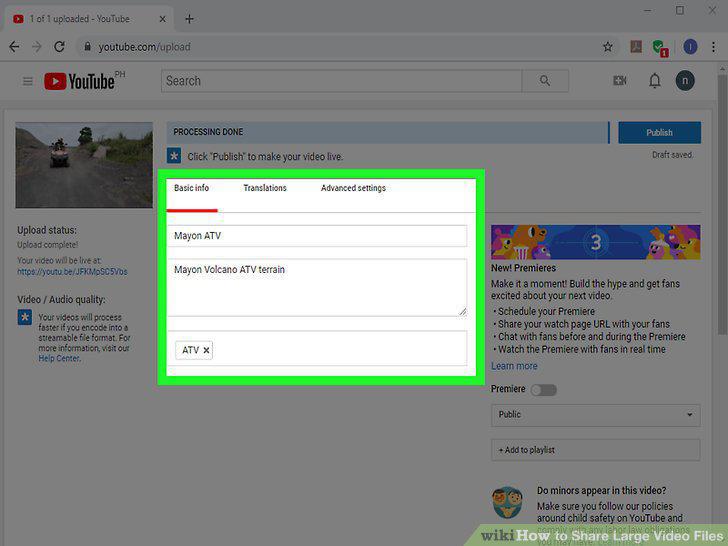The image size is (728, 546).
Task: Open the PDF extension icon
Action: click(636, 46)
